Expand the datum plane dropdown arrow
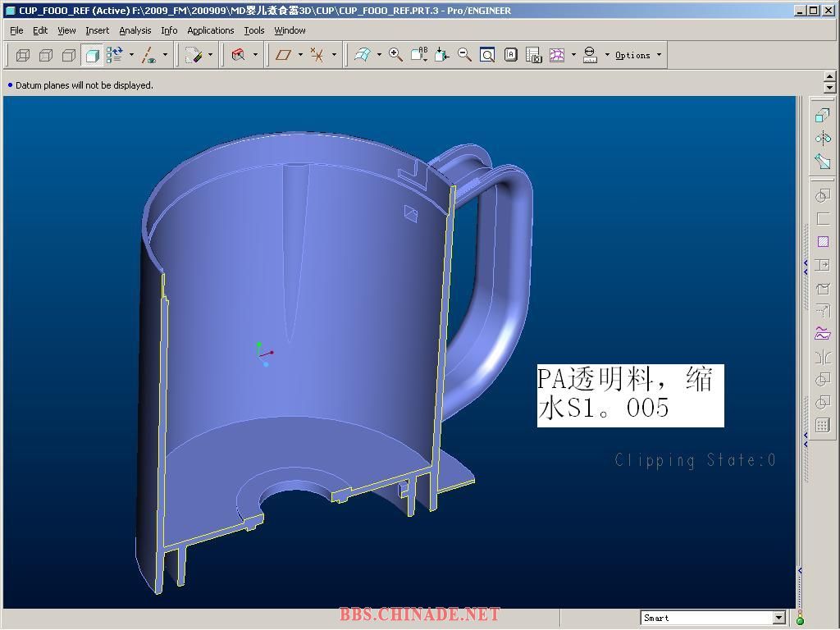 click(300, 55)
